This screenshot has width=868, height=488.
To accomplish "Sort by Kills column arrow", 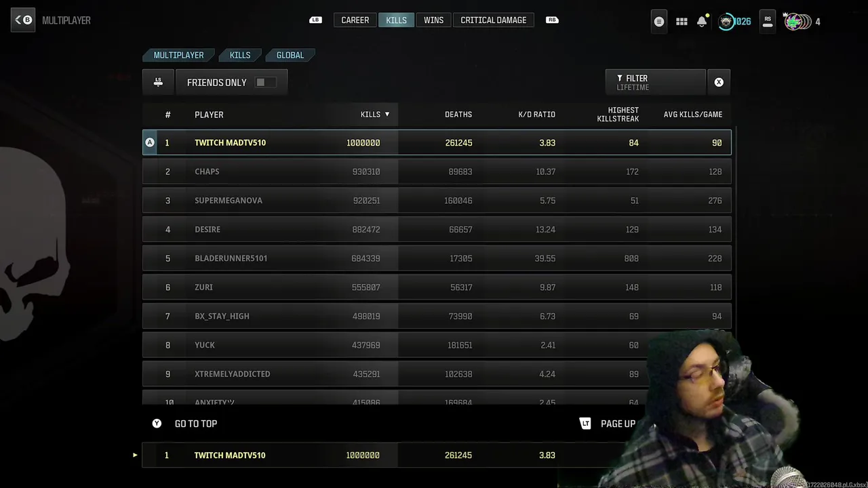I will point(387,114).
